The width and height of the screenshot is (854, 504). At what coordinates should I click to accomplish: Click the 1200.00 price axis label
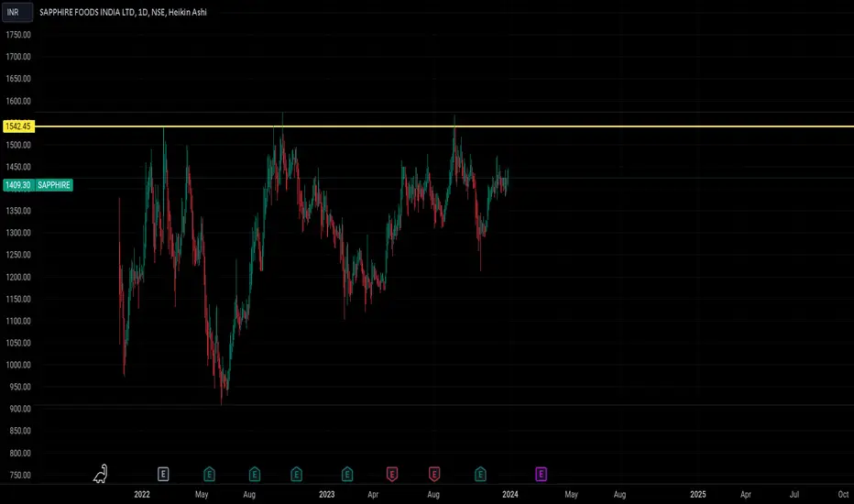click(x=18, y=277)
